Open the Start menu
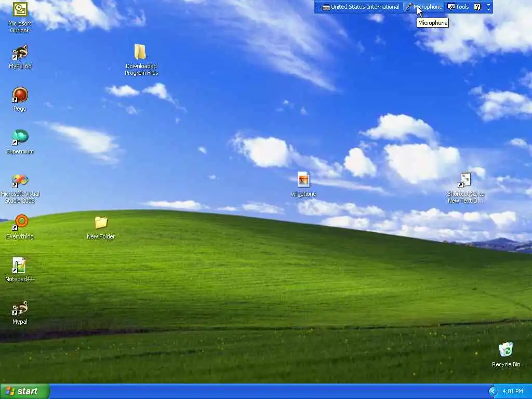The height and width of the screenshot is (399, 532). 24,392
